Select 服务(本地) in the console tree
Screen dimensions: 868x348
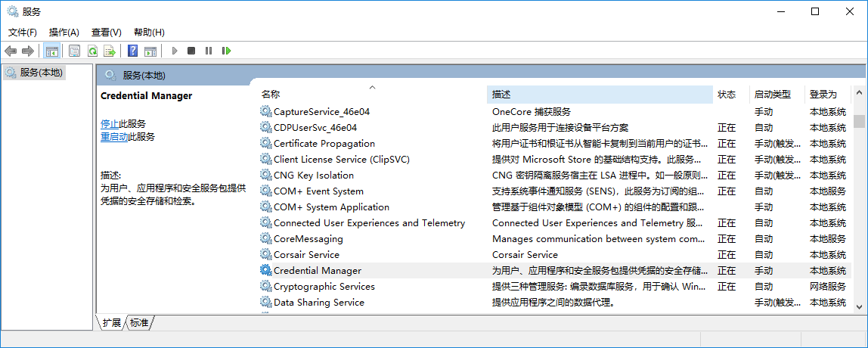[x=42, y=73]
